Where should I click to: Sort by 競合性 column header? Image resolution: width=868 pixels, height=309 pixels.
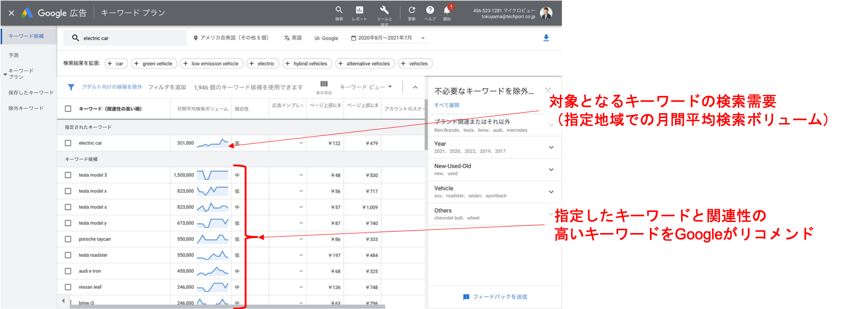tap(242, 109)
